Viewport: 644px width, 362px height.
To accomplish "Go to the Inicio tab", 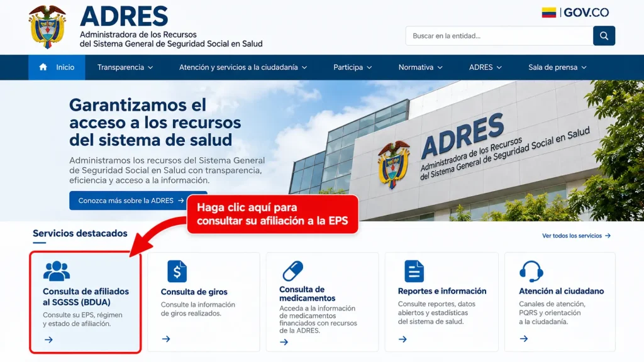I will tap(57, 67).
